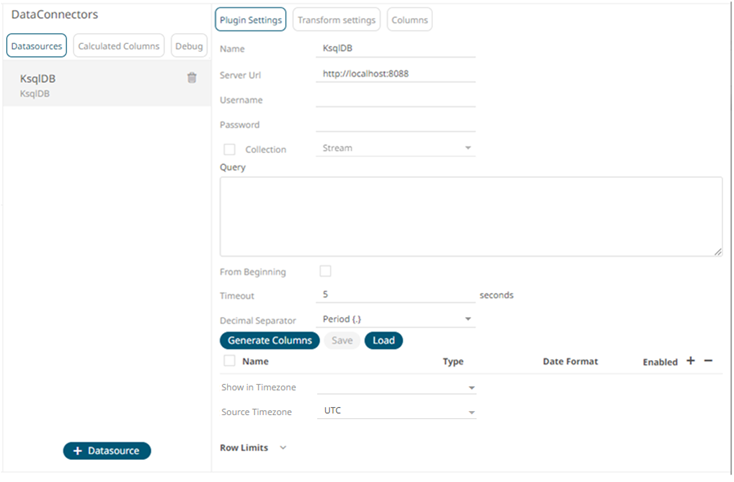Click into the Query text area

(x=470, y=217)
